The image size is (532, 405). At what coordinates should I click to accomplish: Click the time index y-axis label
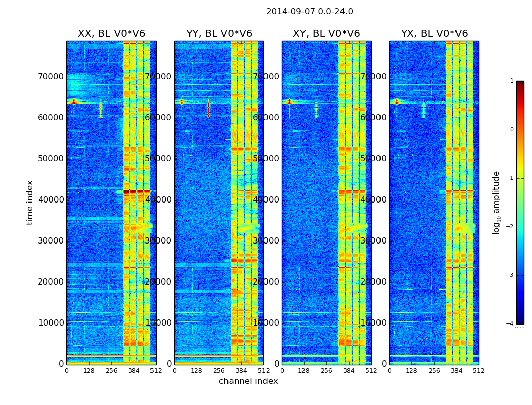(30, 202)
